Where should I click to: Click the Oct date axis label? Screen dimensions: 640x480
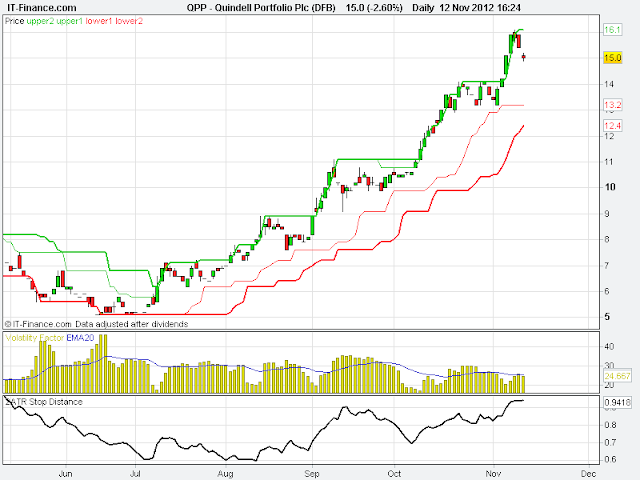(394, 474)
